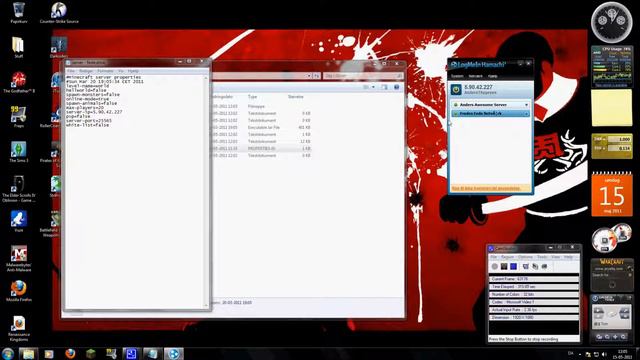Click the Hamachi power button icon
640x360 pixels.
[456, 89]
